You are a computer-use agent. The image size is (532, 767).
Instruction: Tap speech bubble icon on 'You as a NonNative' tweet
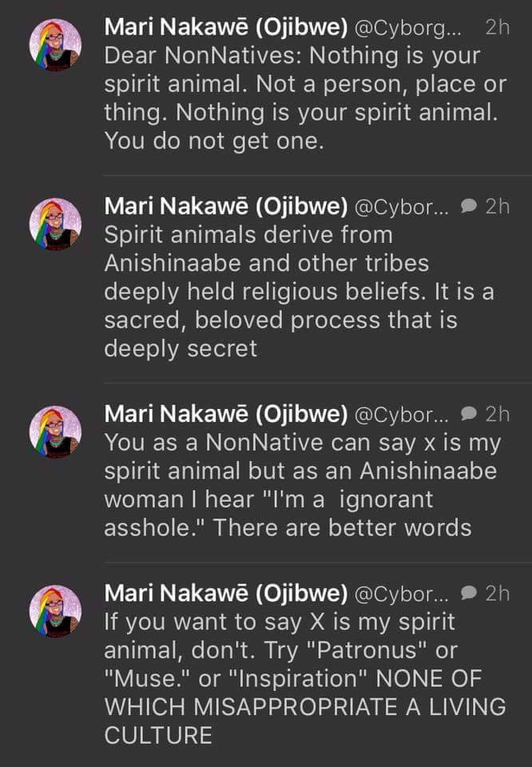click(x=470, y=414)
